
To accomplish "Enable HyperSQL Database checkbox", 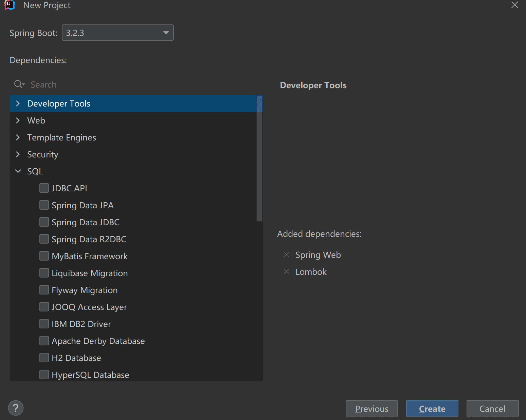I will (44, 375).
